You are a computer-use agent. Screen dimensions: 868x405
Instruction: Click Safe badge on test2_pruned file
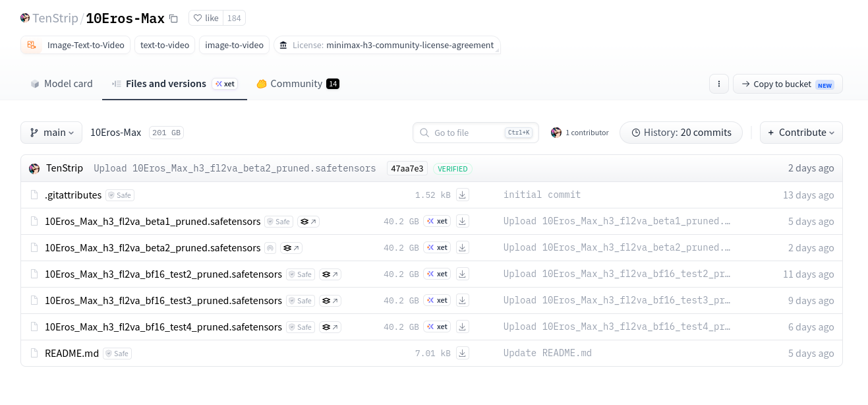[301, 274]
